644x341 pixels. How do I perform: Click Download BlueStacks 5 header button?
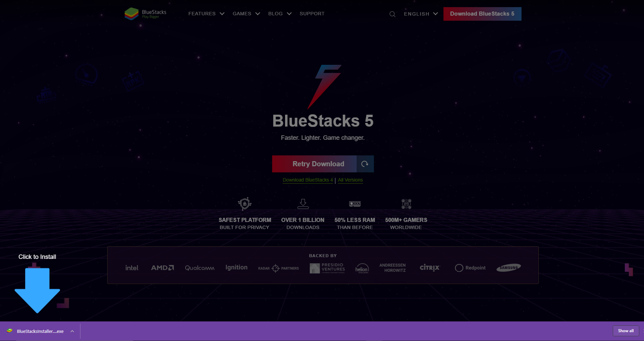click(x=482, y=14)
